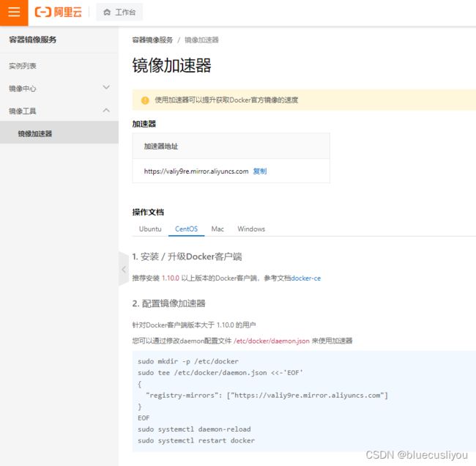
Task: Click the systemctl daemon-reload line
Action: coord(194,429)
